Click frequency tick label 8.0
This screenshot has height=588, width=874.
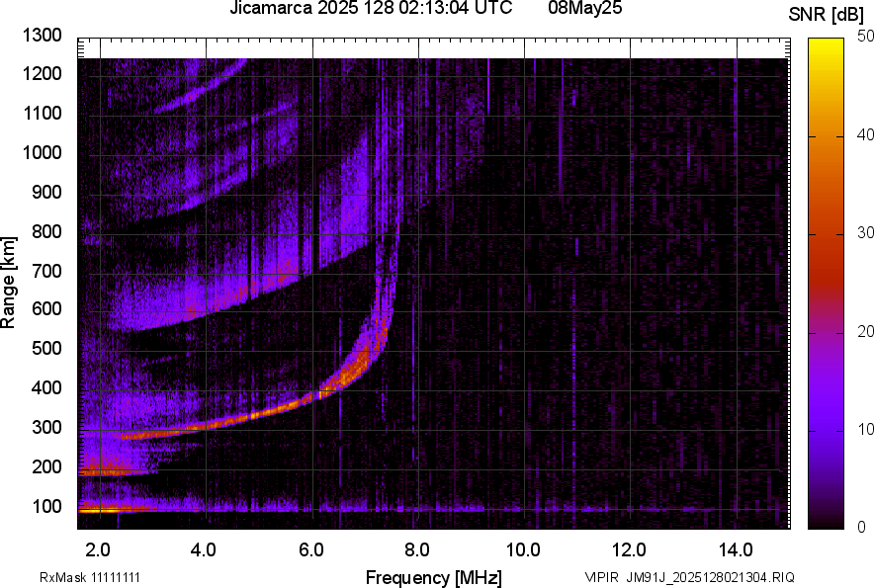click(417, 550)
